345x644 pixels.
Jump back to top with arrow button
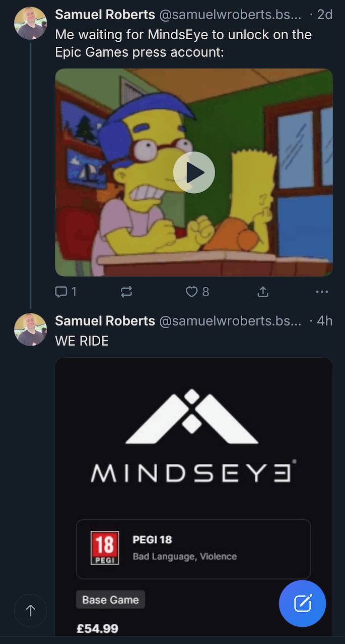31,611
